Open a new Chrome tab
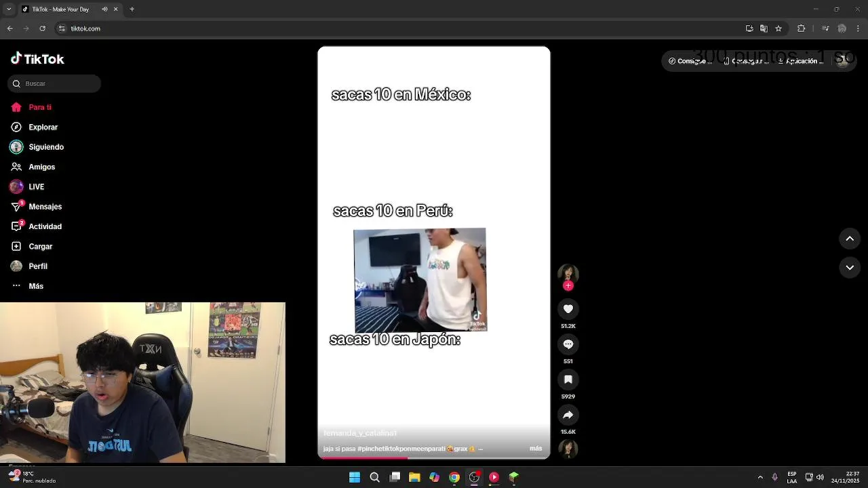The image size is (868, 488). pos(132,9)
